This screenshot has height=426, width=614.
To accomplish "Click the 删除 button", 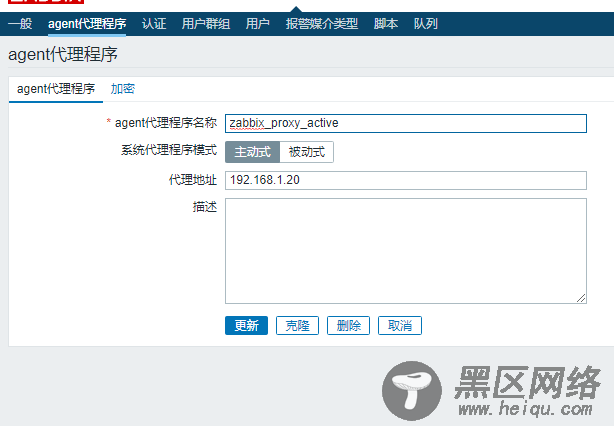I will tap(349, 325).
